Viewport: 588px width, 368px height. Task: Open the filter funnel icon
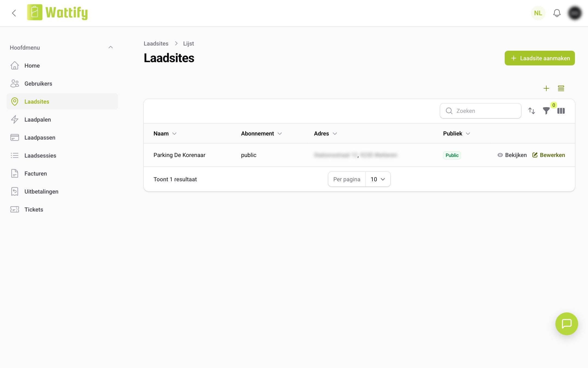click(546, 111)
